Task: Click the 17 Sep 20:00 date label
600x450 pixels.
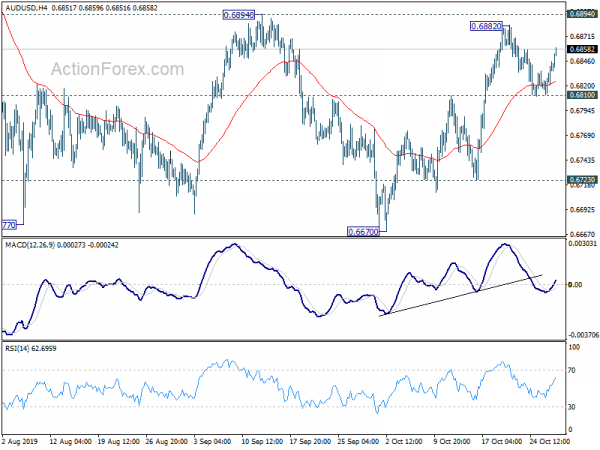Action: 310,441
